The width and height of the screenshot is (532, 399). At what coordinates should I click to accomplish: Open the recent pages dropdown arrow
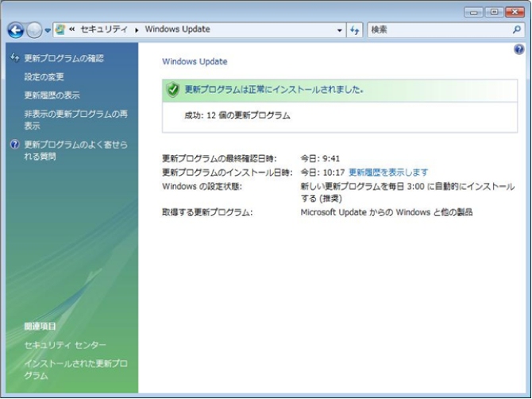(48, 30)
